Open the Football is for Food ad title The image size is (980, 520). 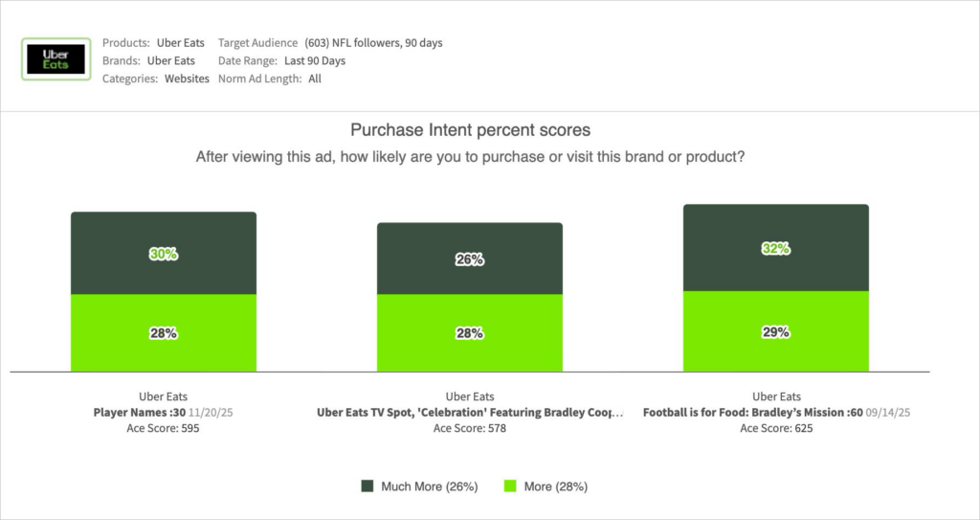[753, 413]
